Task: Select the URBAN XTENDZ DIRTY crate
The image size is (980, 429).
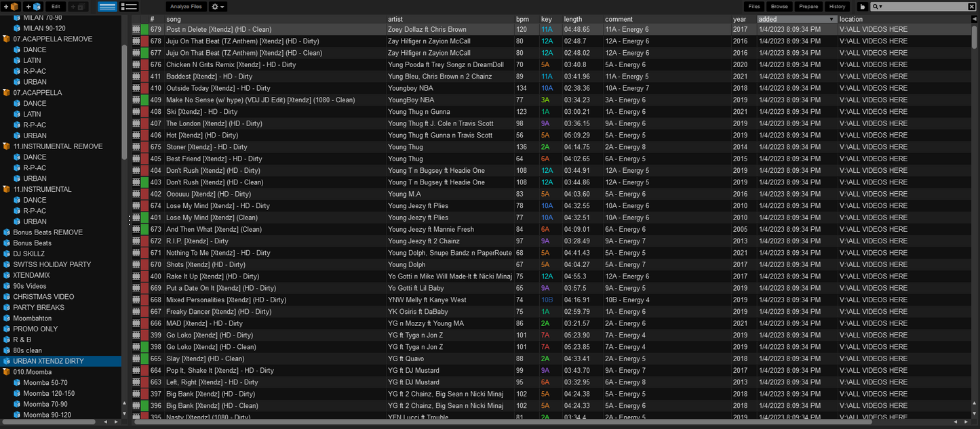Action: click(61, 361)
